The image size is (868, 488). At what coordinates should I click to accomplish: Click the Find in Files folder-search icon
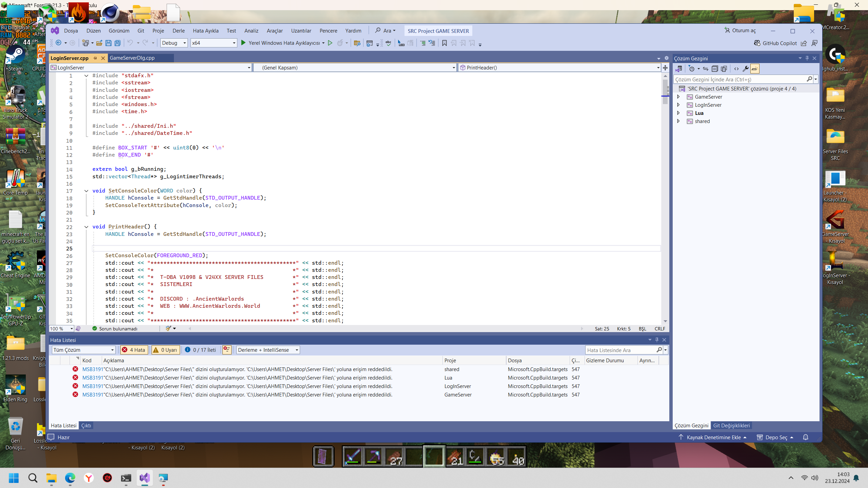357,43
